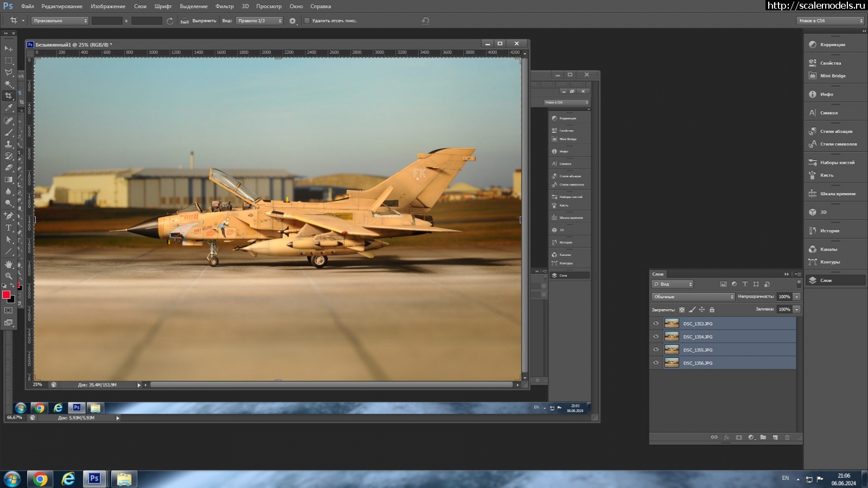The height and width of the screenshot is (488, 868).
Task: Change the screen mode
Action: 9,323
